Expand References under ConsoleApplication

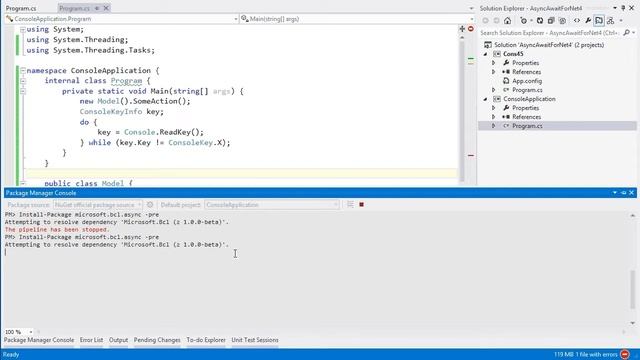point(493,117)
